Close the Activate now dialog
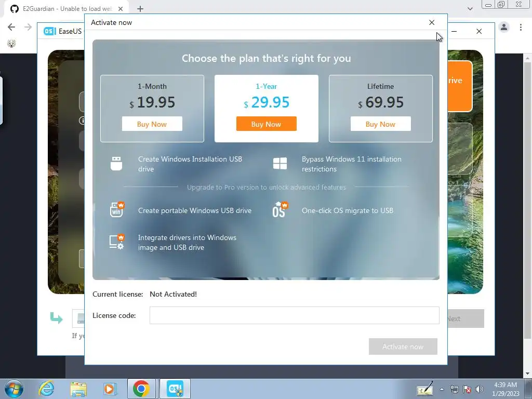 (x=432, y=22)
